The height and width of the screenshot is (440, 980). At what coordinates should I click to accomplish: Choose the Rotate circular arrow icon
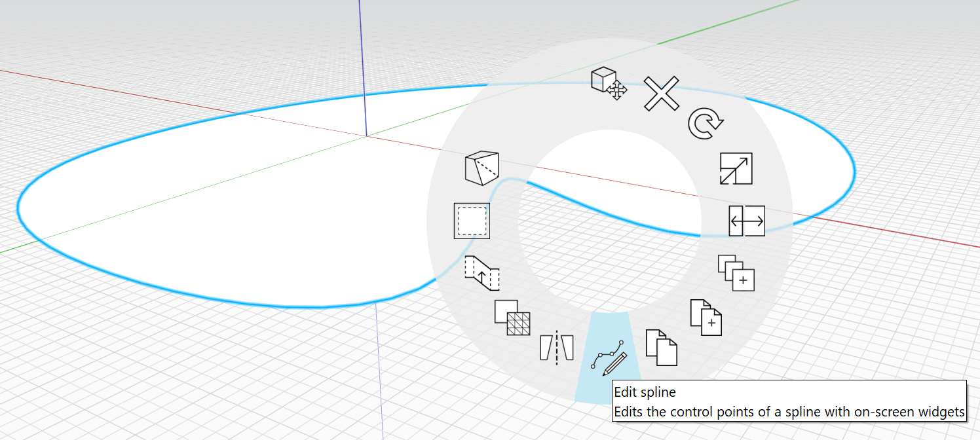706,124
